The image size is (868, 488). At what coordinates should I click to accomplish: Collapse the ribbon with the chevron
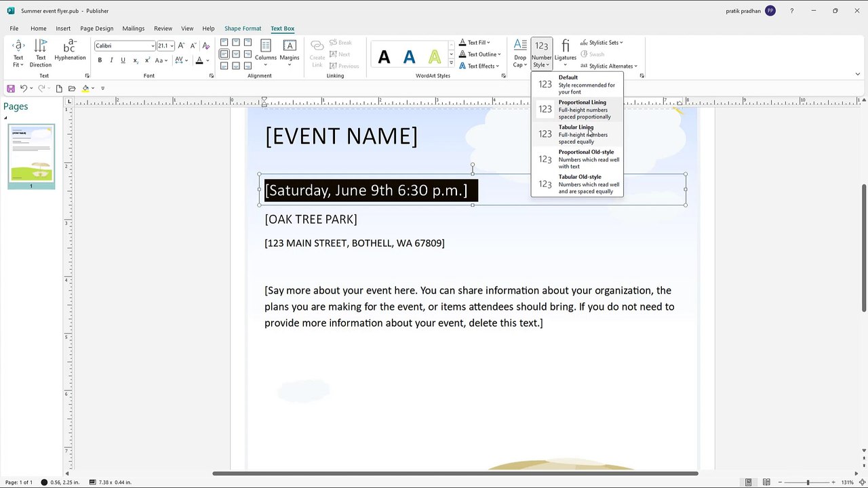coord(857,75)
